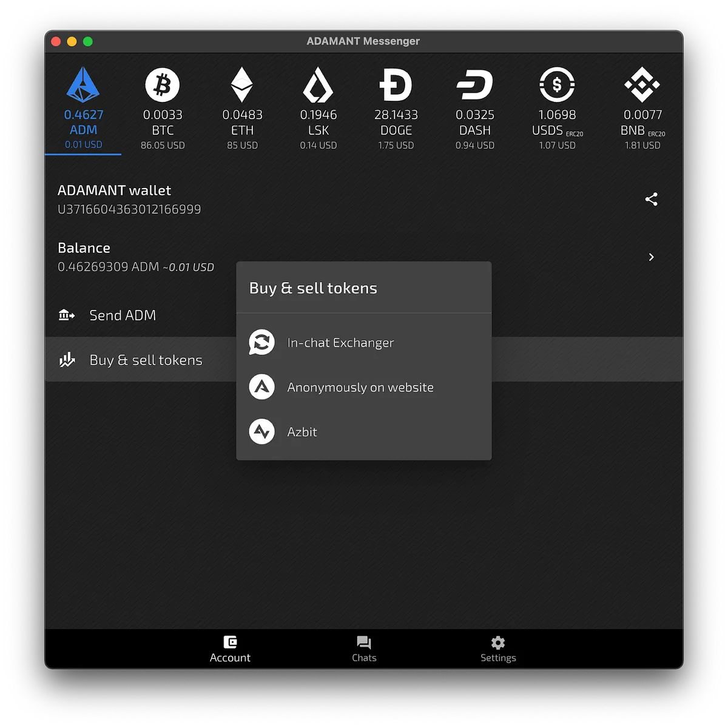This screenshot has height=728, width=728.
Task: Choose In-chat Exchanger option
Action: click(x=364, y=343)
